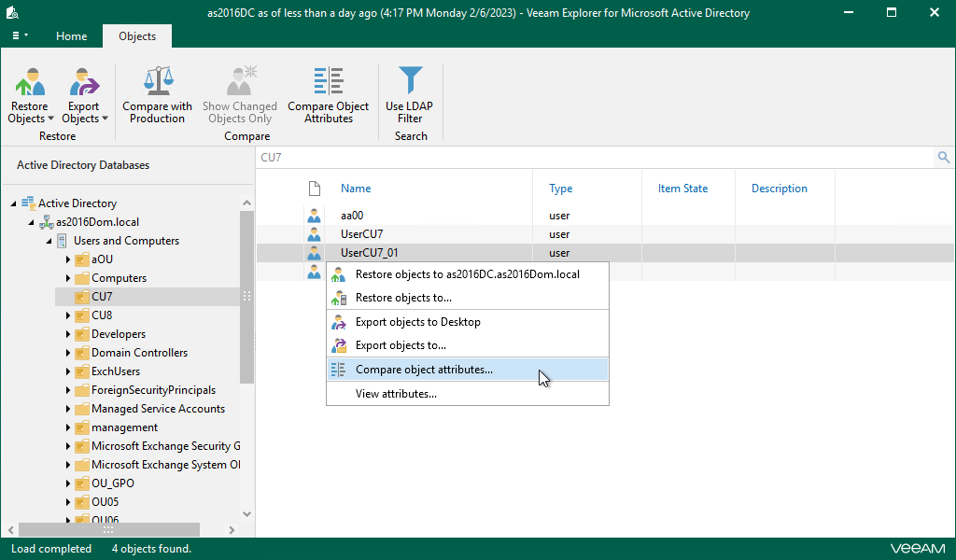Select the ExchUsers folder in tree
956x560 pixels.
[116, 371]
